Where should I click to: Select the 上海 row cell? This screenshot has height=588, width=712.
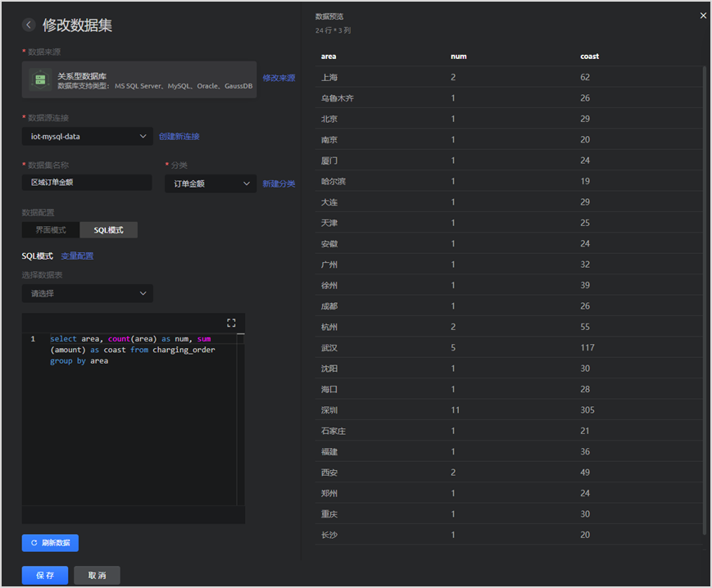[x=329, y=77]
